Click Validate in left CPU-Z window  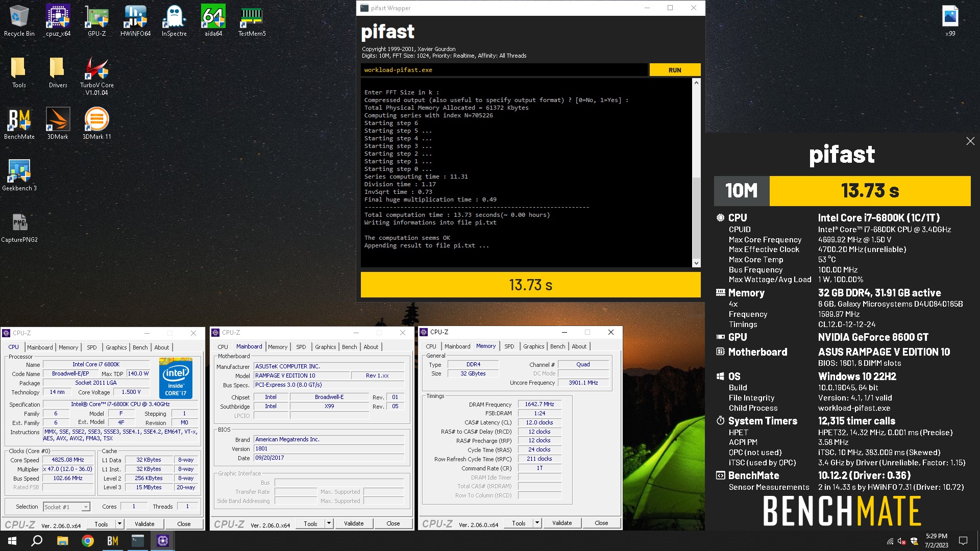144,524
